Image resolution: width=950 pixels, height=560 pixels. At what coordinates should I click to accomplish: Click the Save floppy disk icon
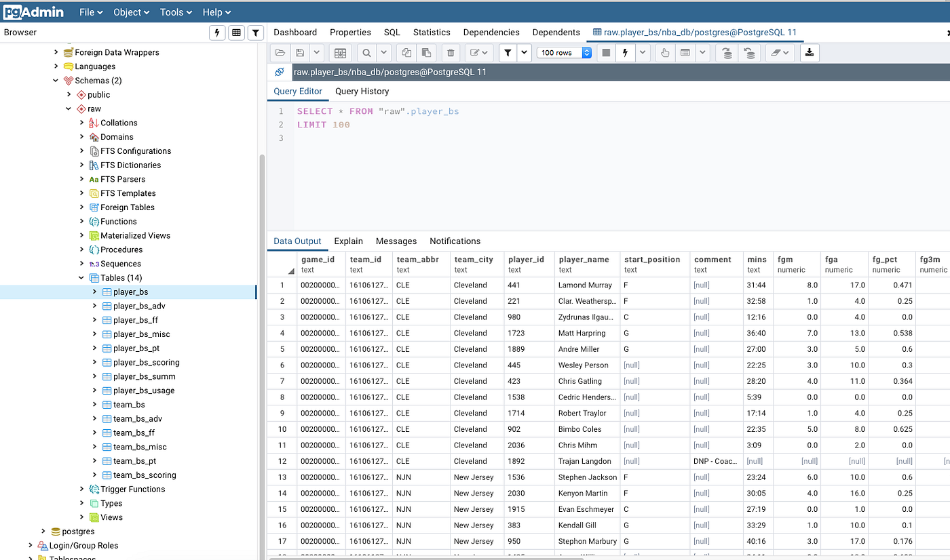point(299,53)
